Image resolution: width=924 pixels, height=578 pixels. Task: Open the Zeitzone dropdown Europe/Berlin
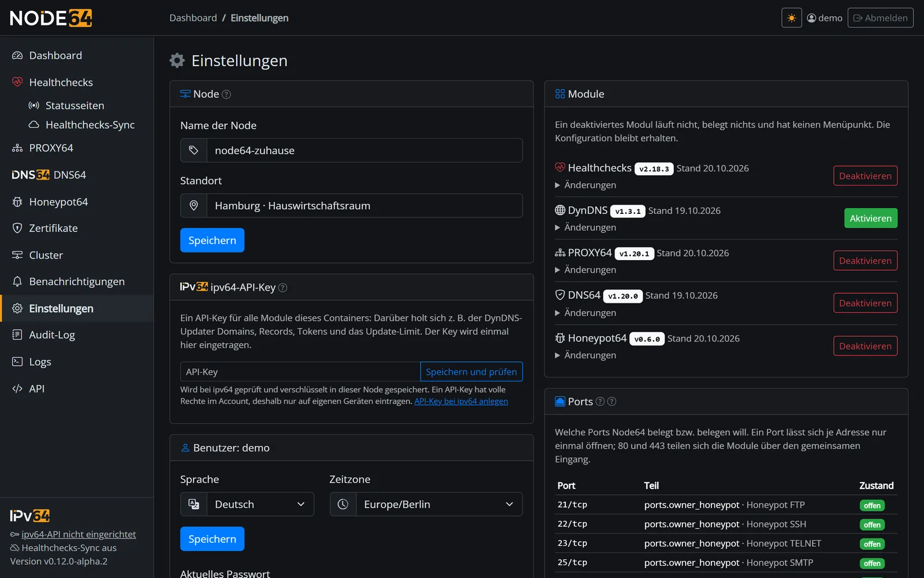[x=439, y=504]
